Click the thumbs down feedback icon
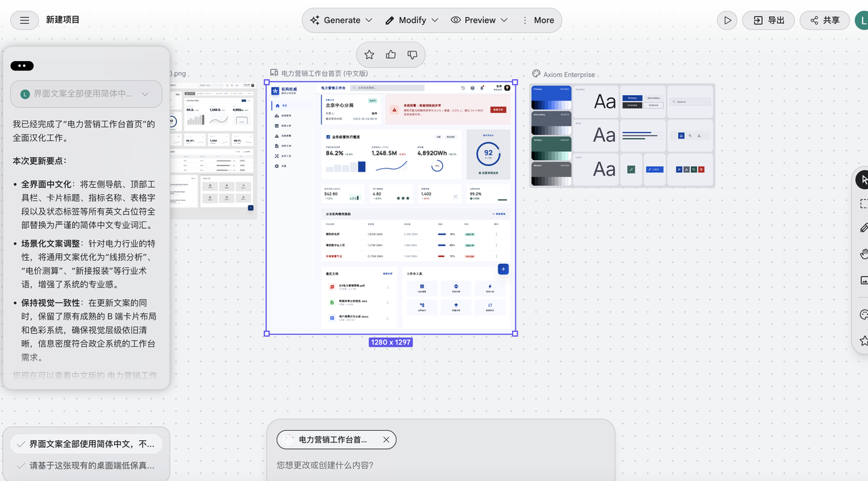The height and width of the screenshot is (481, 868). pos(412,55)
